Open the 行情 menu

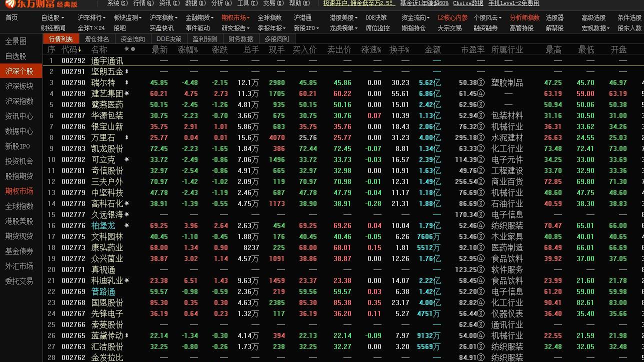143,3
